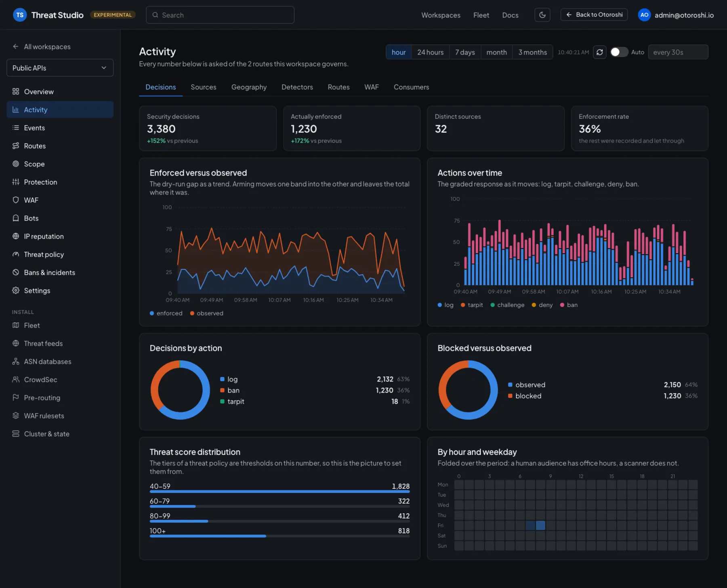
Task: Click the refresh icon beside the timestamp
Action: point(600,52)
